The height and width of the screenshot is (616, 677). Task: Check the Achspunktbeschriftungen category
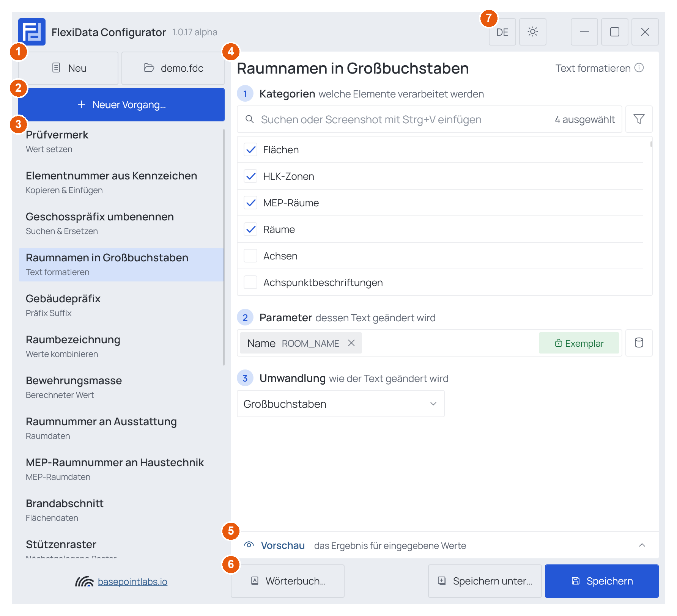coord(250,283)
